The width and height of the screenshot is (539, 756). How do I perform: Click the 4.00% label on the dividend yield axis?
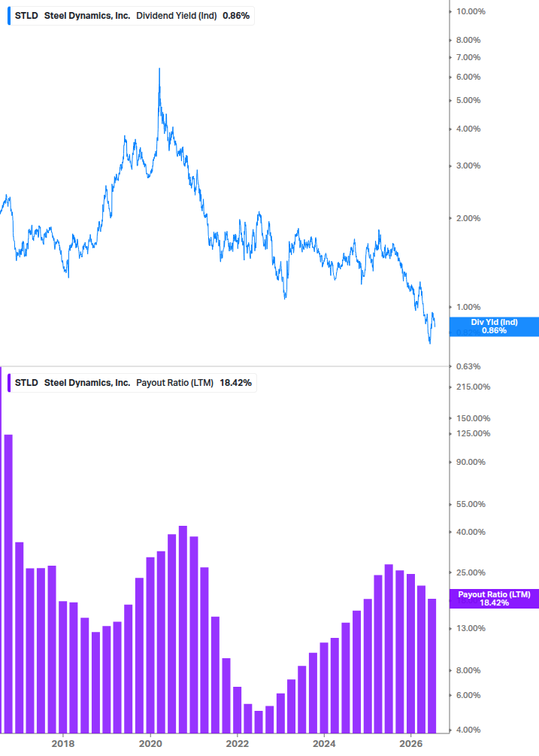468,129
